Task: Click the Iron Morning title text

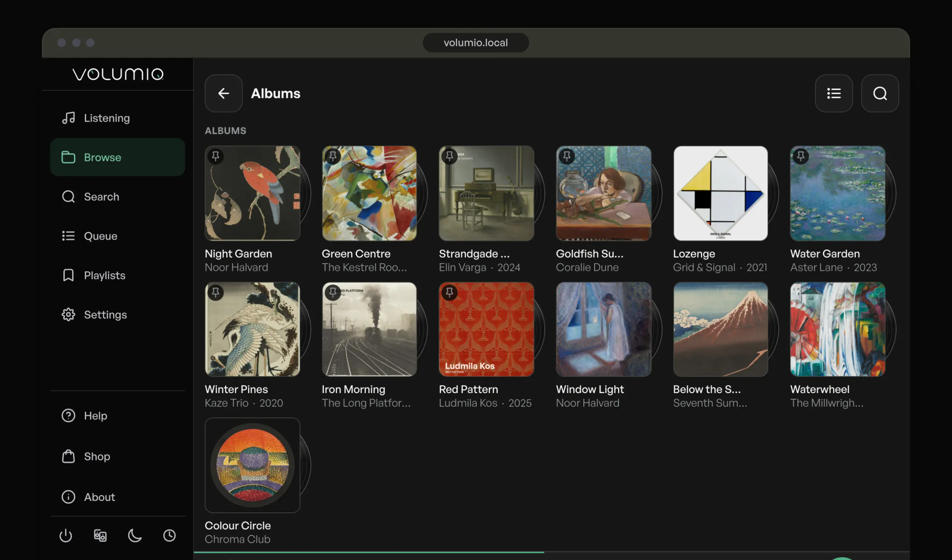Action: (353, 389)
